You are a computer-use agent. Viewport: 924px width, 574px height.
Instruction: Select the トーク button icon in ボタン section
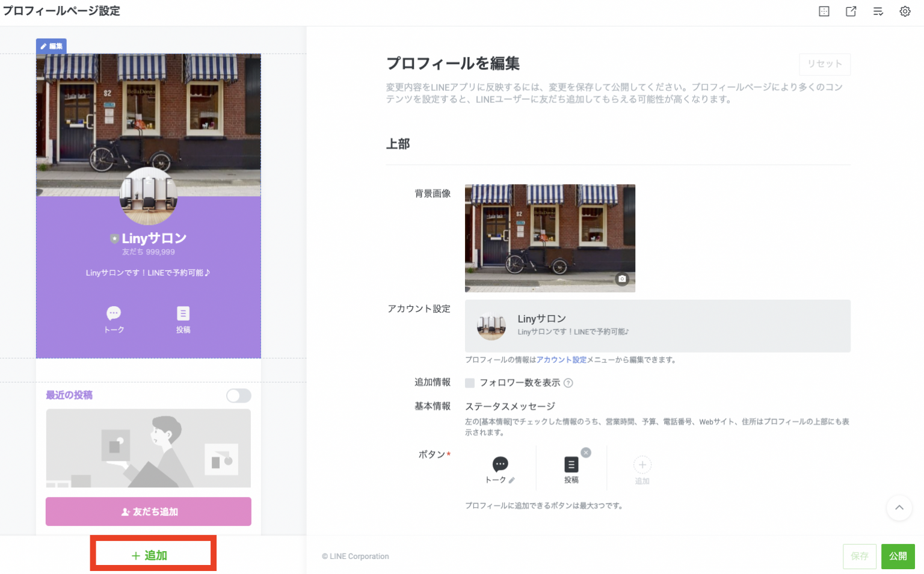pyautogui.click(x=500, y=465)
